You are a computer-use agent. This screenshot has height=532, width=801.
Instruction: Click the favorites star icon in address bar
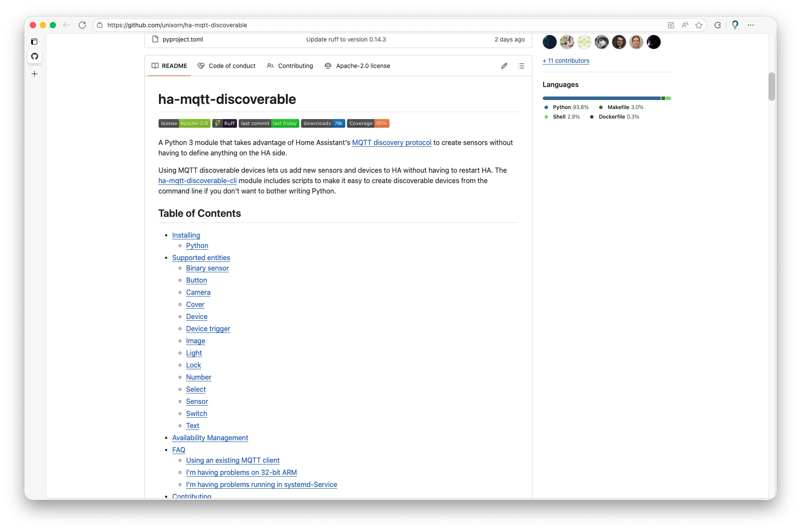[x=699, y=25]
